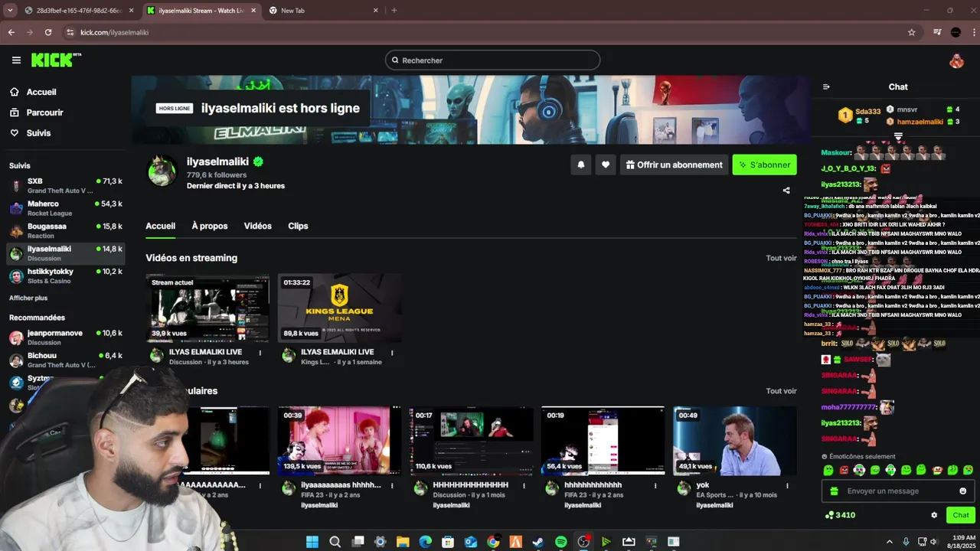980x551 pixels.
Task: Go to Accueil in sidebar
Action: click(x=33, y=92)
